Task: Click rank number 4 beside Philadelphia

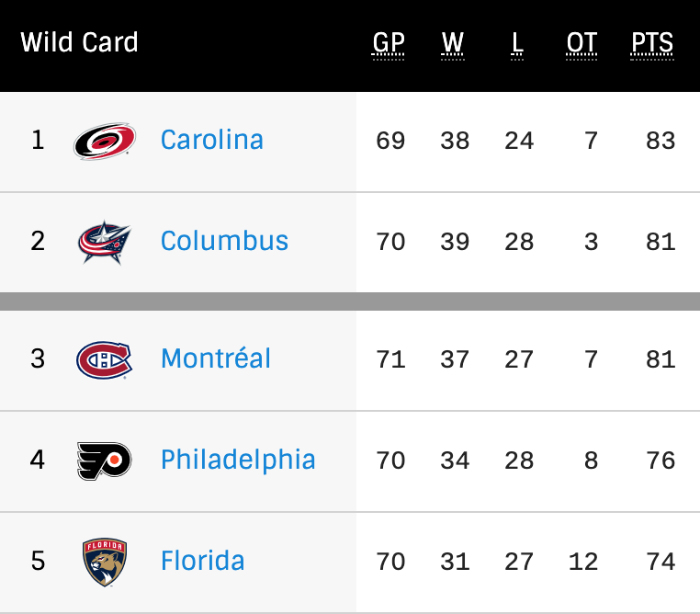Action: tap(38, 460)
